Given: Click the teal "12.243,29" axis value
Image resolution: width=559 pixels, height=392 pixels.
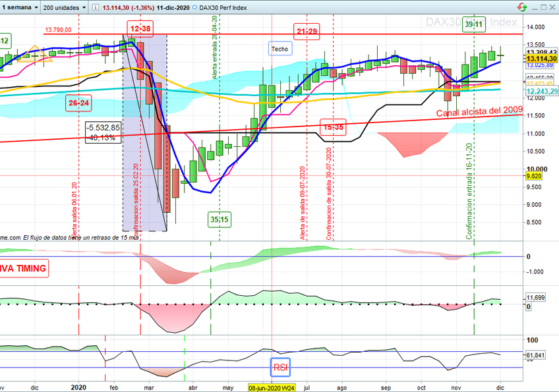Looking at the screenshot, I should 542,92.
